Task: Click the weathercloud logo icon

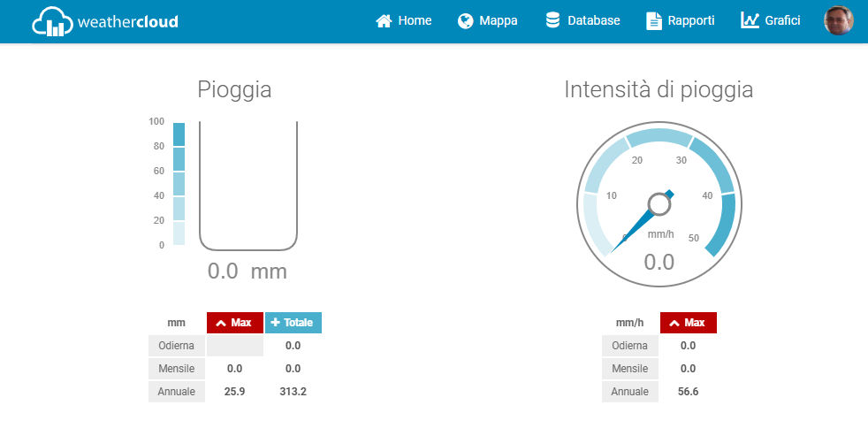Action: pyautogui.click(x=52, y=22)
